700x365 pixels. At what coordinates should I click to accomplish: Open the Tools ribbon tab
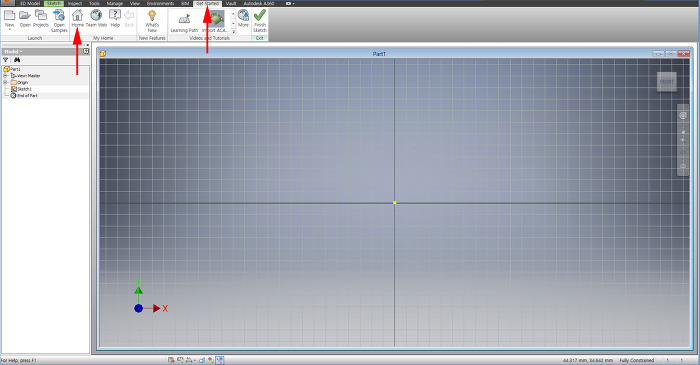(x=94, y=3)
